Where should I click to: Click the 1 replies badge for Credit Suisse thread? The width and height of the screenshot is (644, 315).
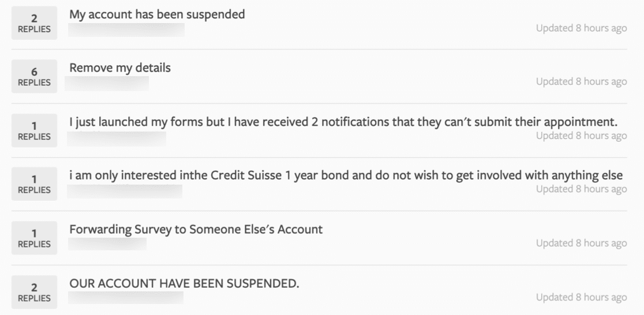[34, 184]
